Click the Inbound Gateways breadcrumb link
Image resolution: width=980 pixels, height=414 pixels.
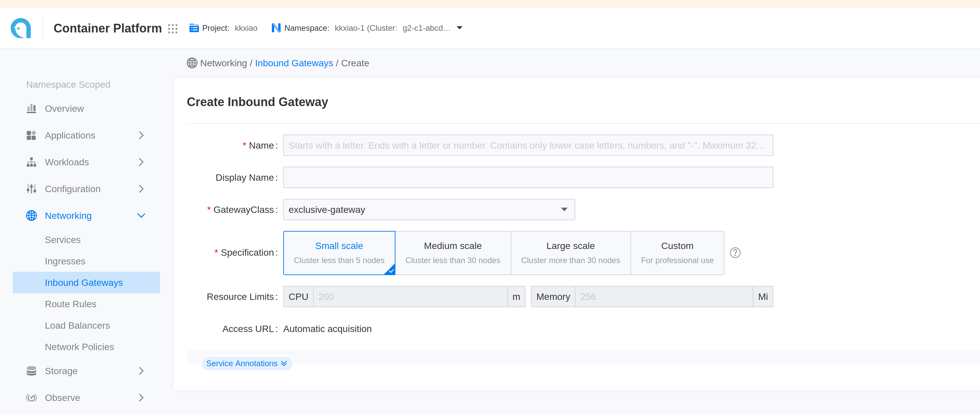tap(294, 63)
